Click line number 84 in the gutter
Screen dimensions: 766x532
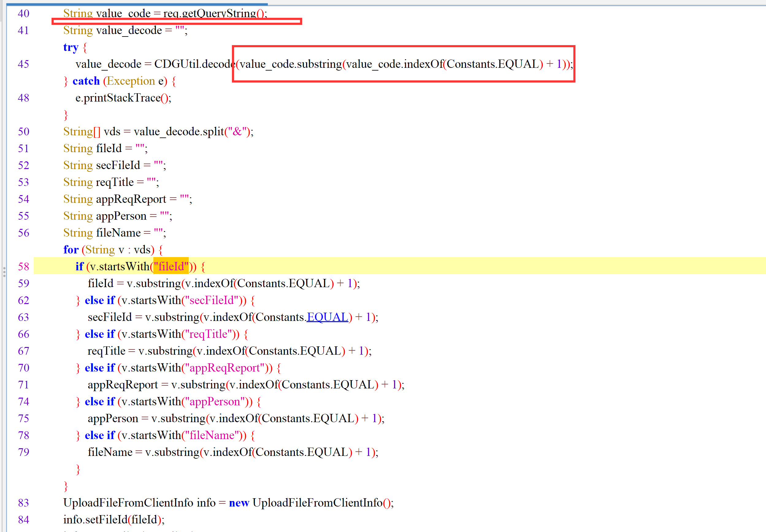tap(24, 520)
